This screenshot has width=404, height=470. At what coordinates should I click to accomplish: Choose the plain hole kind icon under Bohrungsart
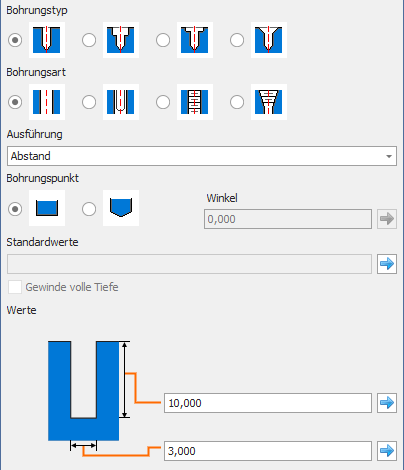tap(47, 102)
